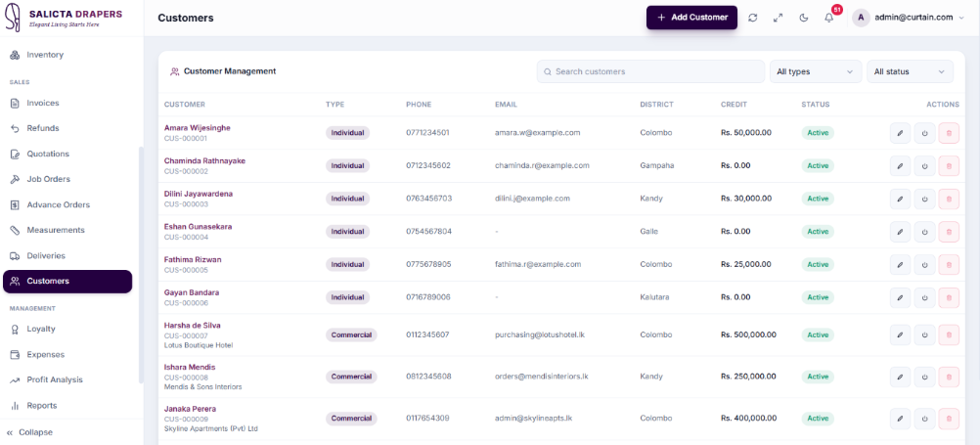Edit Gayan Bandara pencil icon

coord(900,297)
